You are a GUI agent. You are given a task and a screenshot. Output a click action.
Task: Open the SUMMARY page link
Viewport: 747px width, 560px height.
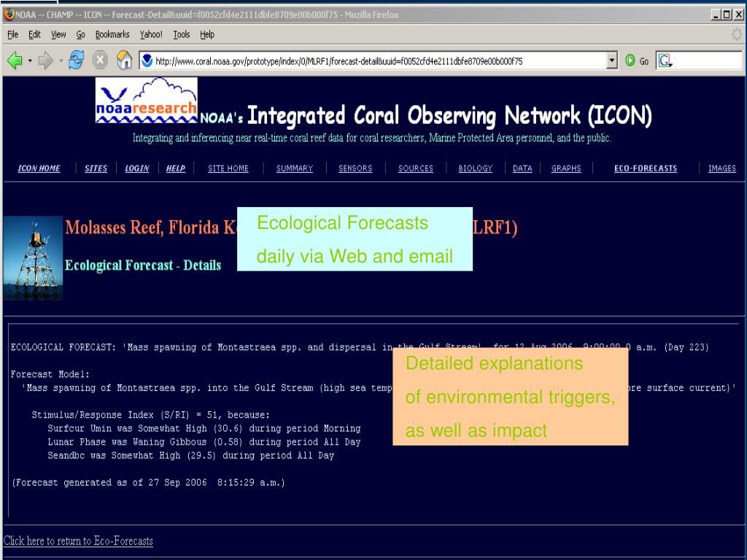[295, 168]
